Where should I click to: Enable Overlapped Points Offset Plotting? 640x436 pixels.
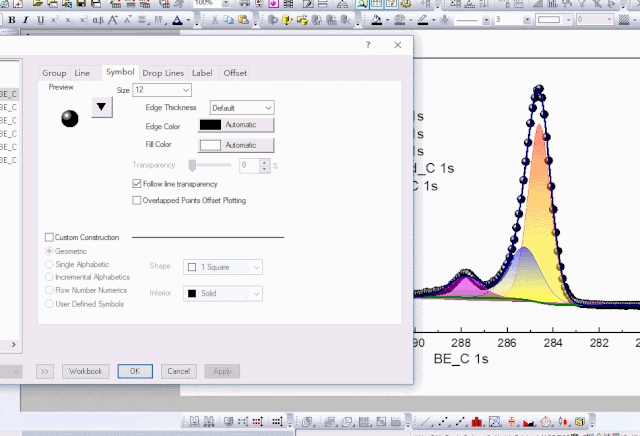(x=137, y=200)
